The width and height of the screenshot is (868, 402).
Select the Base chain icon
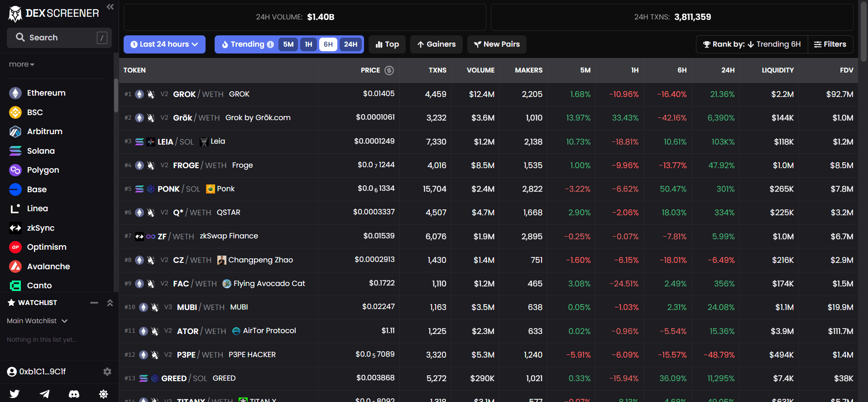pyautogui.click(x=15, y=189)
